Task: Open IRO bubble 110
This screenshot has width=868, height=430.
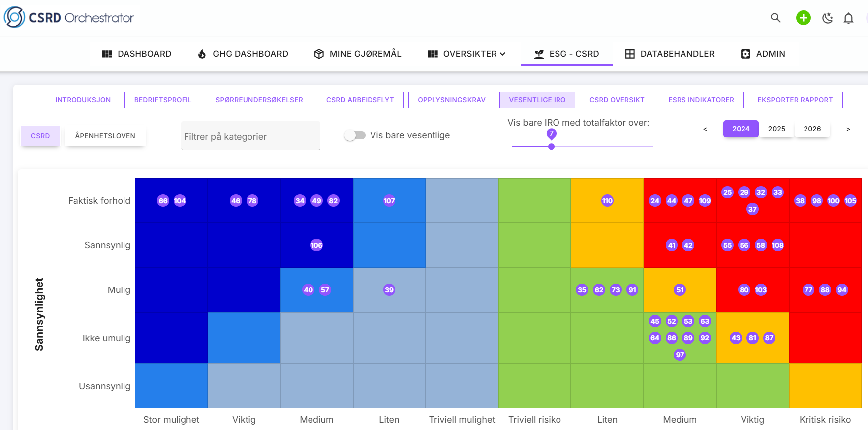Action: pyautogui.click(x=607, y=201)
